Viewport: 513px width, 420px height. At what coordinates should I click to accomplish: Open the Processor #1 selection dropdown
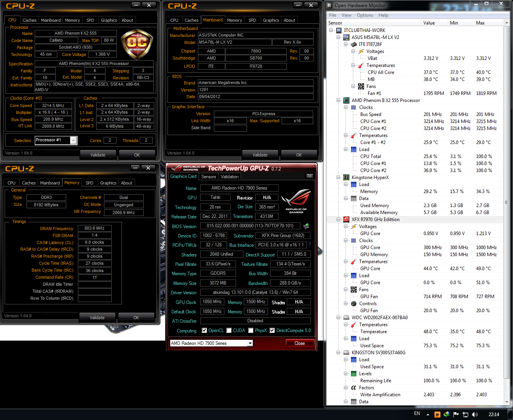pyautogui.click(x=73, y=140)
